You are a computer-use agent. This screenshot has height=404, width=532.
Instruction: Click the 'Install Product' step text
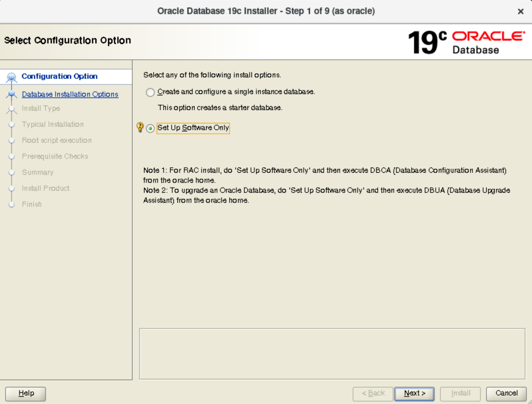click(x=45, y=188)
